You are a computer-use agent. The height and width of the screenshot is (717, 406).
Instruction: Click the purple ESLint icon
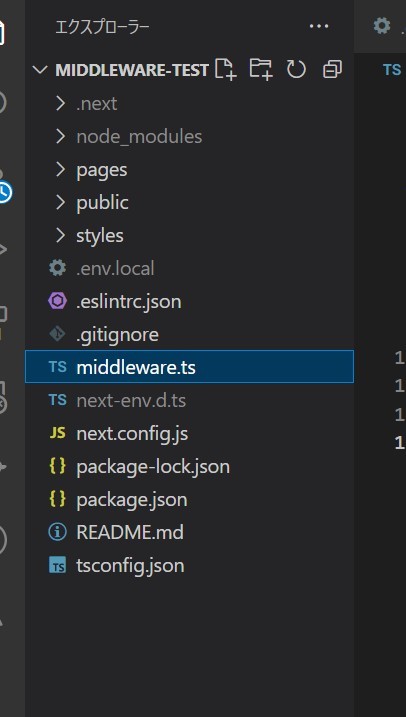(58, 301)
